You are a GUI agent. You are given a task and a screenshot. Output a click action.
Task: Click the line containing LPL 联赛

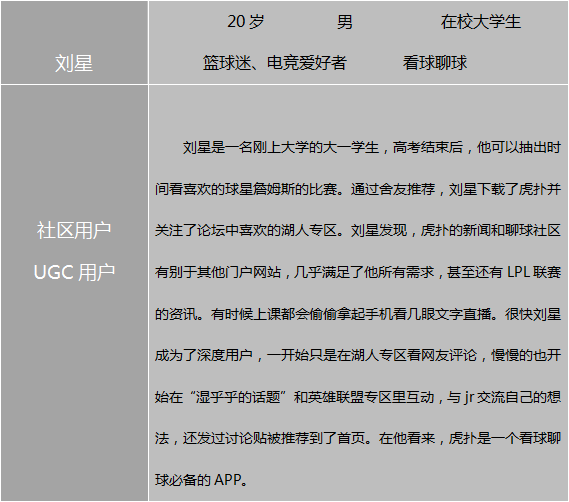358,272
